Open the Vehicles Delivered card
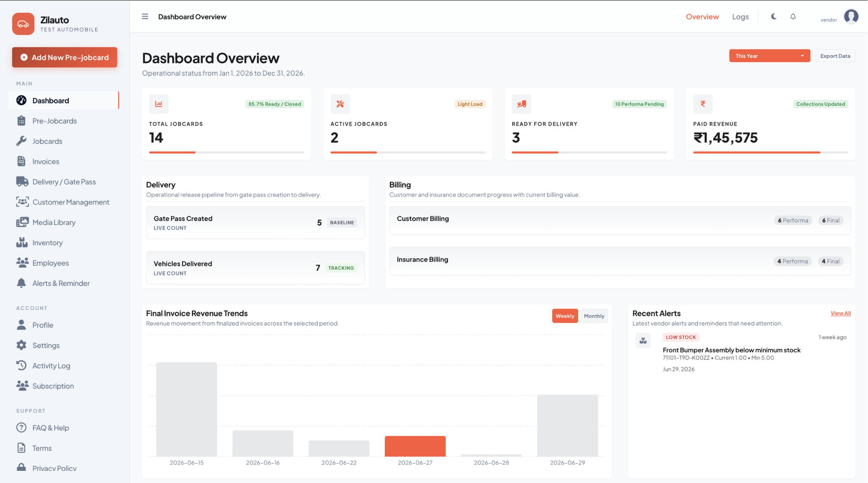This screenshot has height=483, width=868. pyautogui.click(x=255, y=268)
